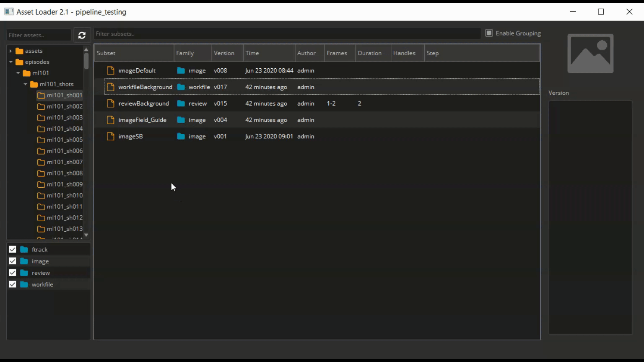
Task: Sort by the Step column header
Action: (482, 53)
